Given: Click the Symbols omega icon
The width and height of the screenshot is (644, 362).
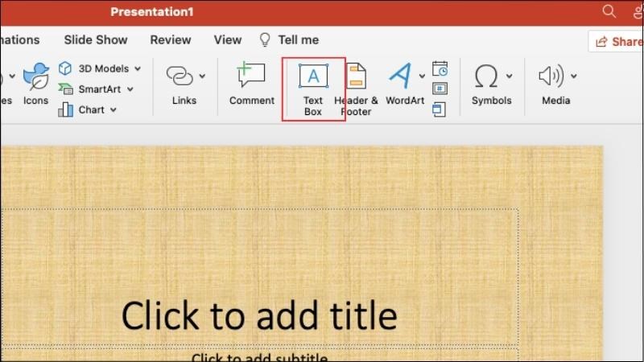Looking at the screenshot, I should click(x=486, y=76).
